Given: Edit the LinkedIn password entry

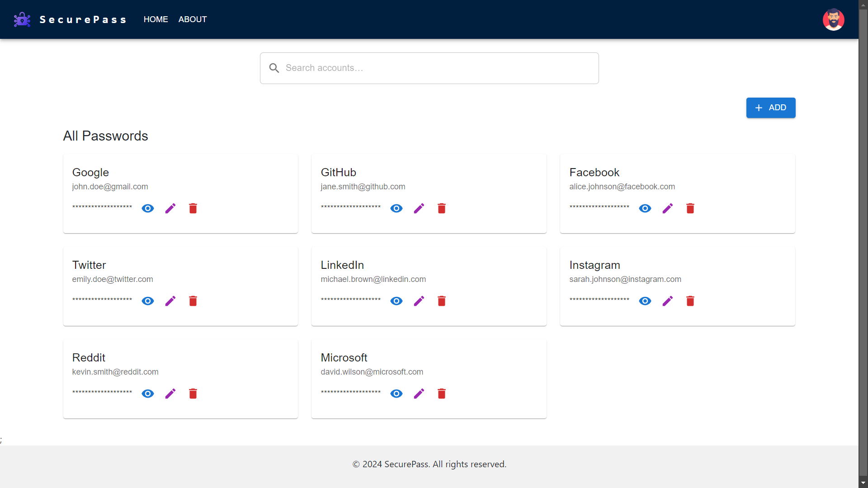Looking at the screenshot, I should click(x=419, y=301).
